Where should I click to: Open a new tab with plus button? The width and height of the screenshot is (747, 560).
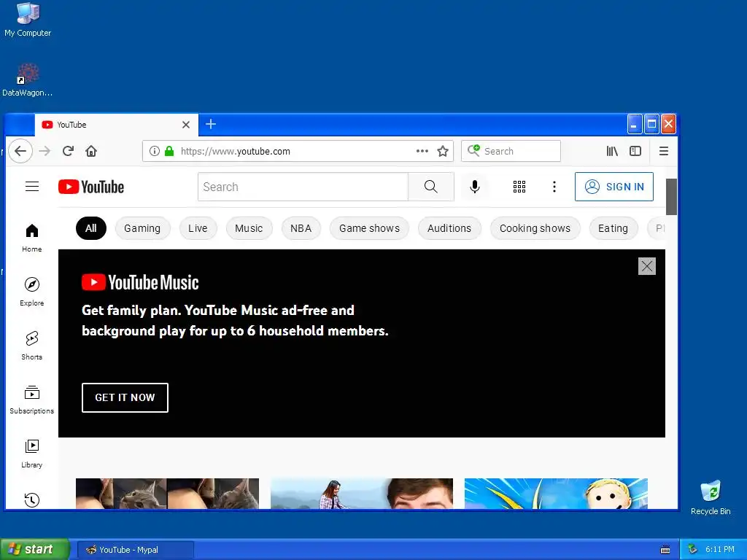tap(211, 124)
